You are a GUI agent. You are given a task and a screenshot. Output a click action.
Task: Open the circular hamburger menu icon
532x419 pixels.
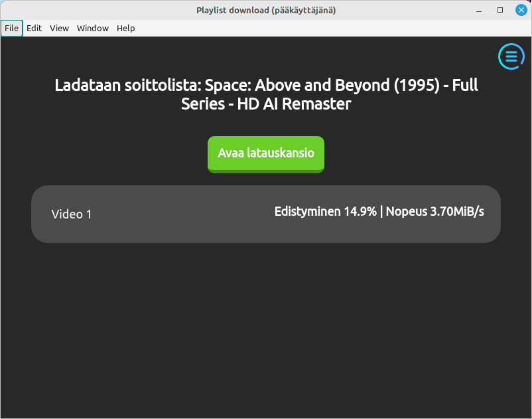point(511,56)
